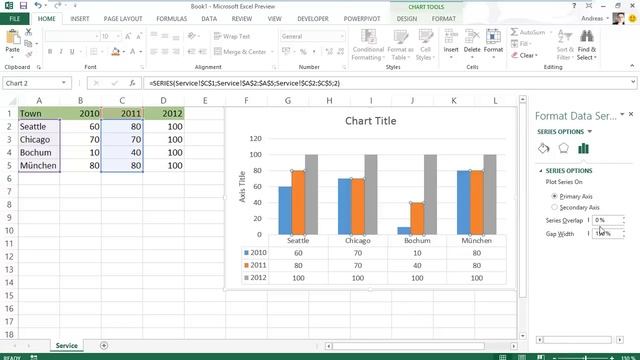Viewport: 640px width, 360px height.
Task: Open Format Data Series pane options arrow
Action: (x=622, y=115)
